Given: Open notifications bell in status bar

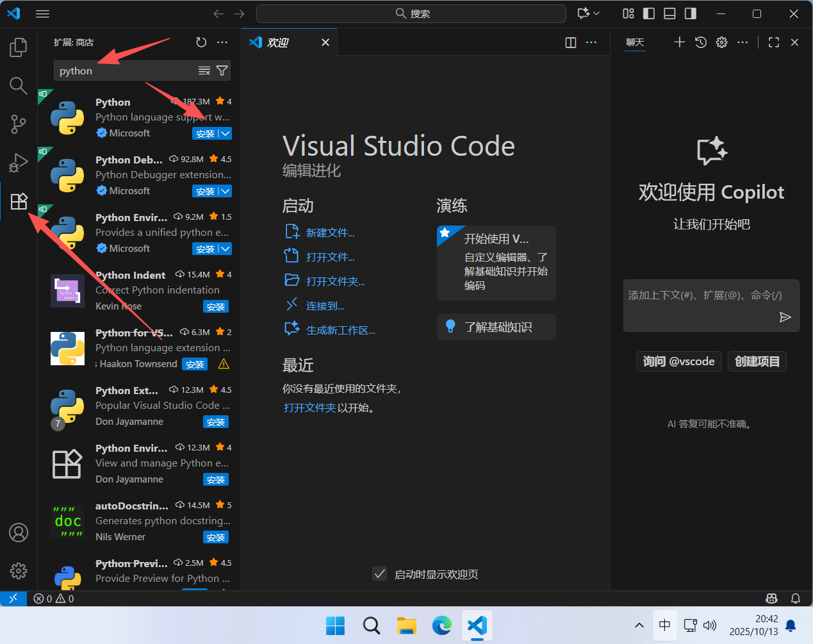Looking at the screenshot, I should 796,599.
